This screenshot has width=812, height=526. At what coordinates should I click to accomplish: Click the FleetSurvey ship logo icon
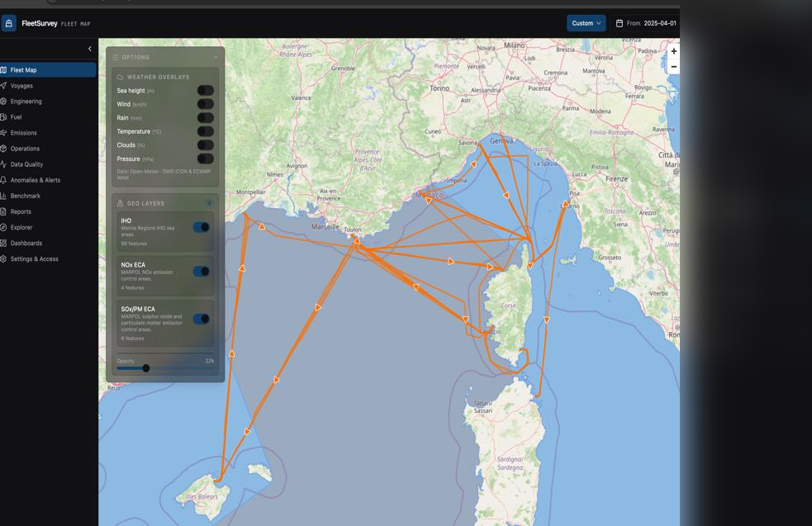[9, 23]
